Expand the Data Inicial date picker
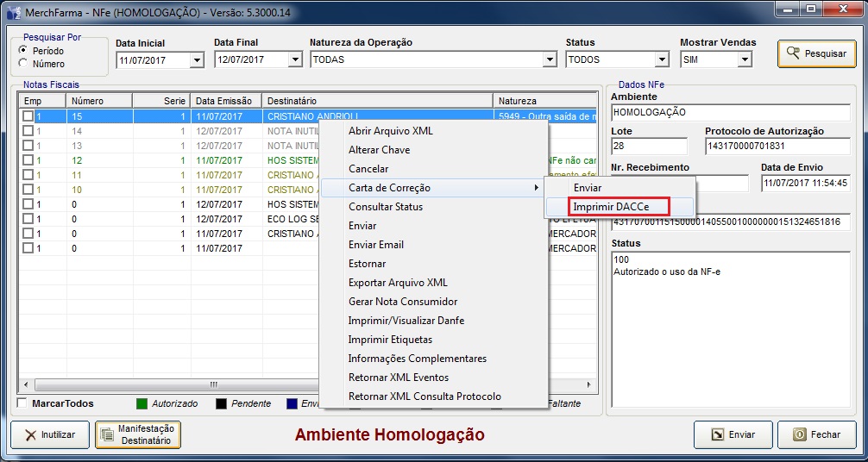Screen dimensions: 868x462 197,60
